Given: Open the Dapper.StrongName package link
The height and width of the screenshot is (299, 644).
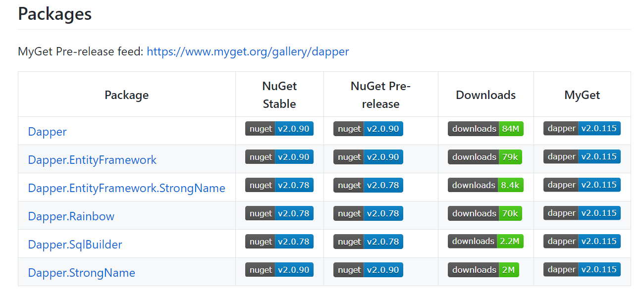Looking at the screenshot, I should (x=81, y=273).
